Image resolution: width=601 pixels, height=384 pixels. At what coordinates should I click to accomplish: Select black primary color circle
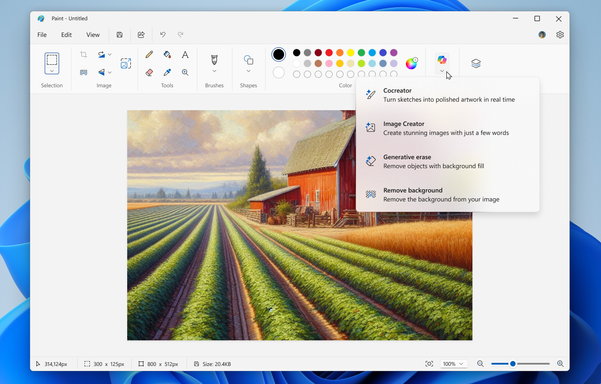click(x=279, y=54)
